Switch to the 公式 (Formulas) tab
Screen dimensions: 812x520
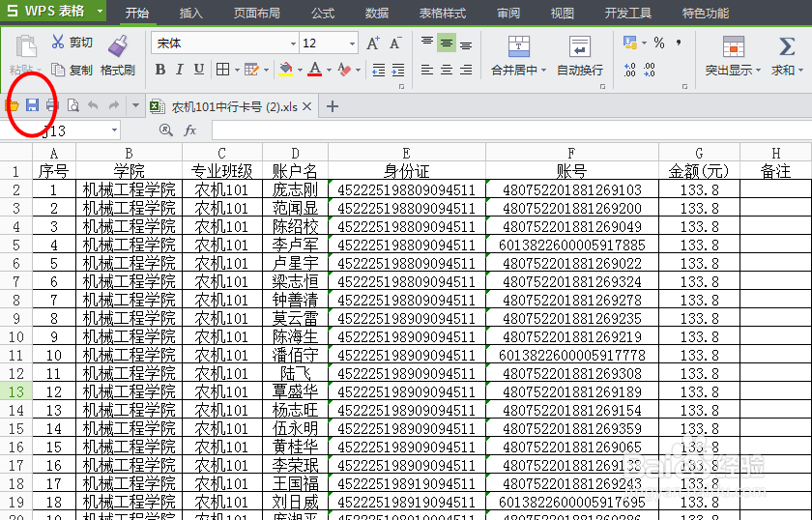pos(323,13)
